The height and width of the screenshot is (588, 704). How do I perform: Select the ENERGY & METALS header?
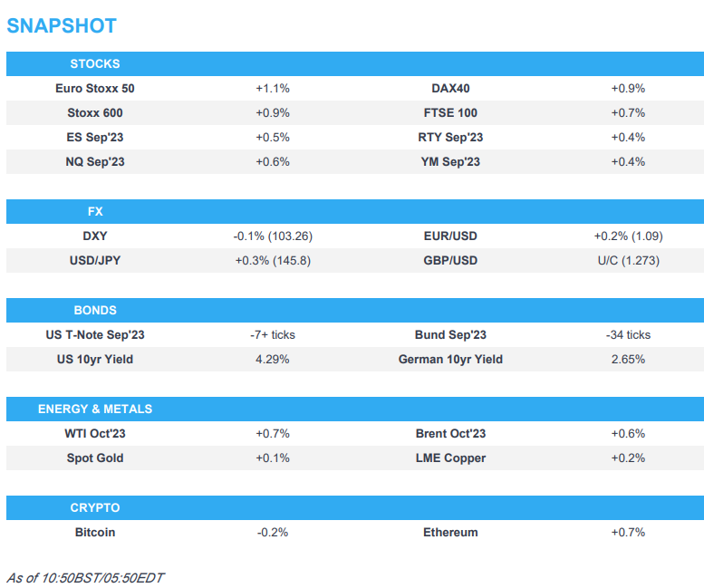point(95,409)
